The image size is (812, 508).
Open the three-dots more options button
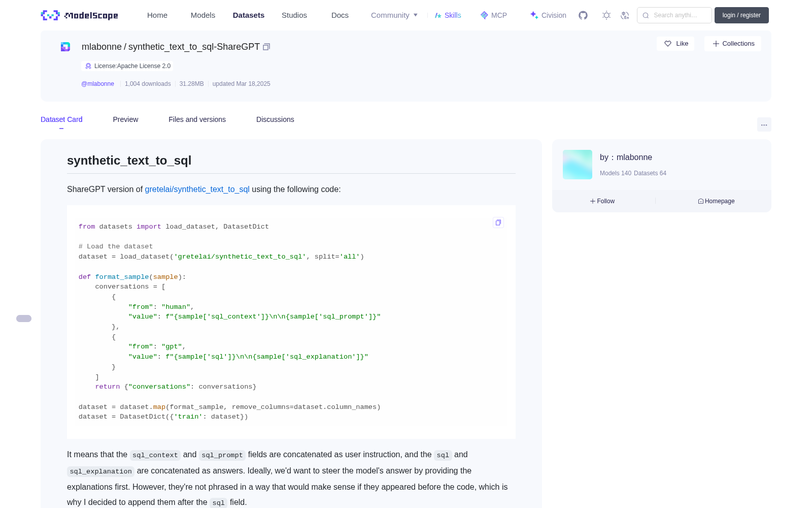point(764,124)
